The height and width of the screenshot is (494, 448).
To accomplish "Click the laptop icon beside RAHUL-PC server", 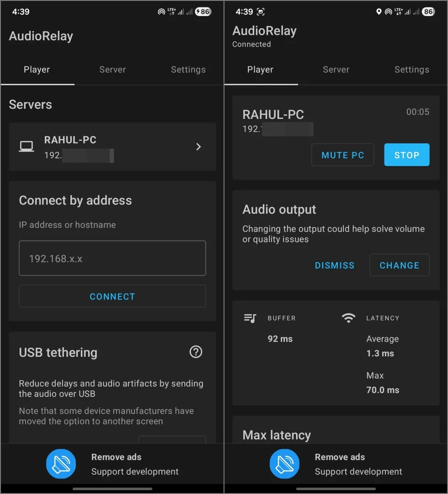I will pyautogui.click(x=26, y=146).
